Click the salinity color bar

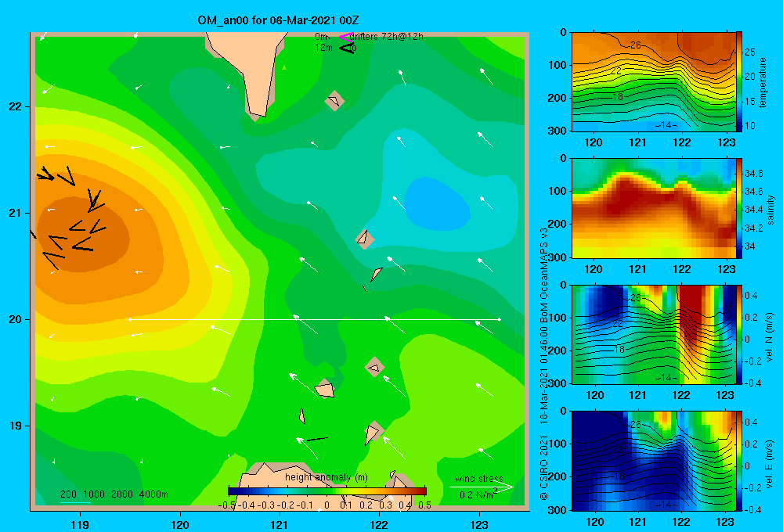tap(739, 208)
